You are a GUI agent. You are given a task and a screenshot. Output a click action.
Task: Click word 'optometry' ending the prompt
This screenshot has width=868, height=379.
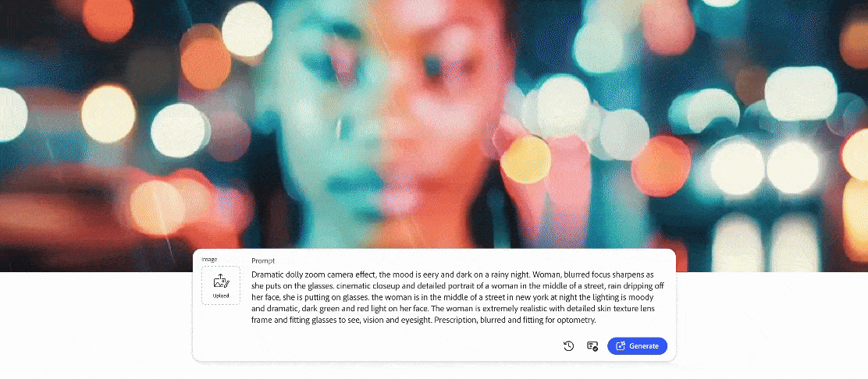(576, 321)
